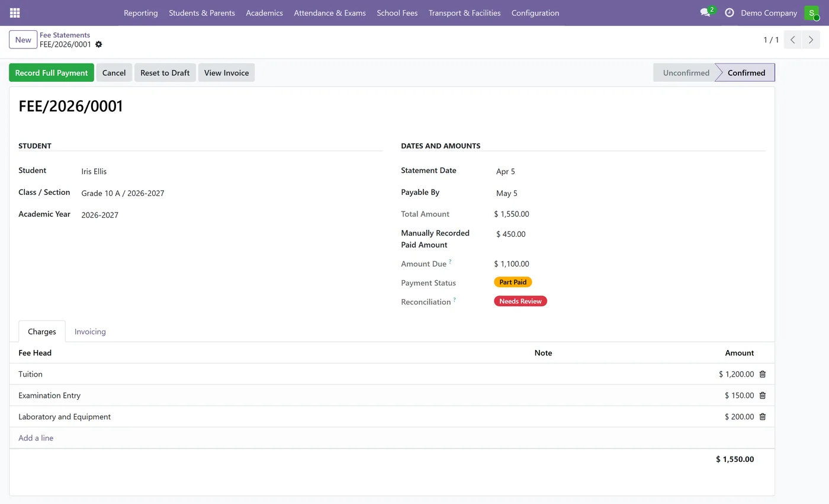Select the Confirmed status stage

746,73
